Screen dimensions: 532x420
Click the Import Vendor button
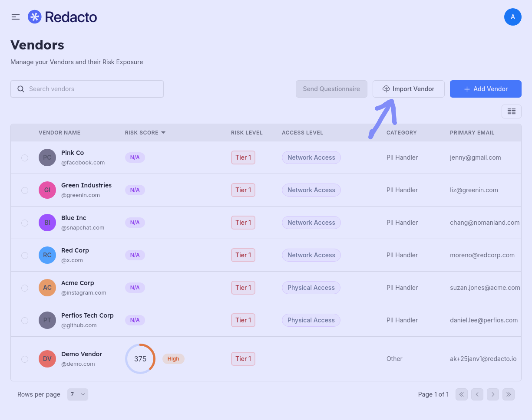408,89
